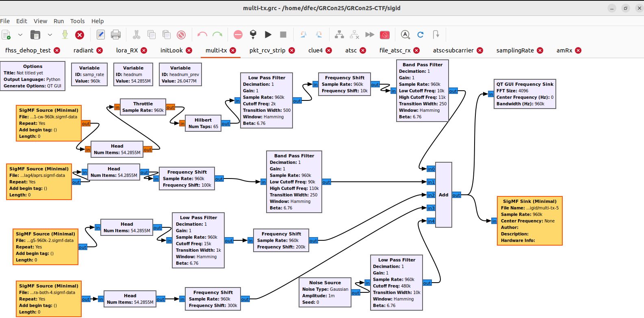Open the Tools menu
Screen dimensions: 644x318
click(x=77, y=21)
